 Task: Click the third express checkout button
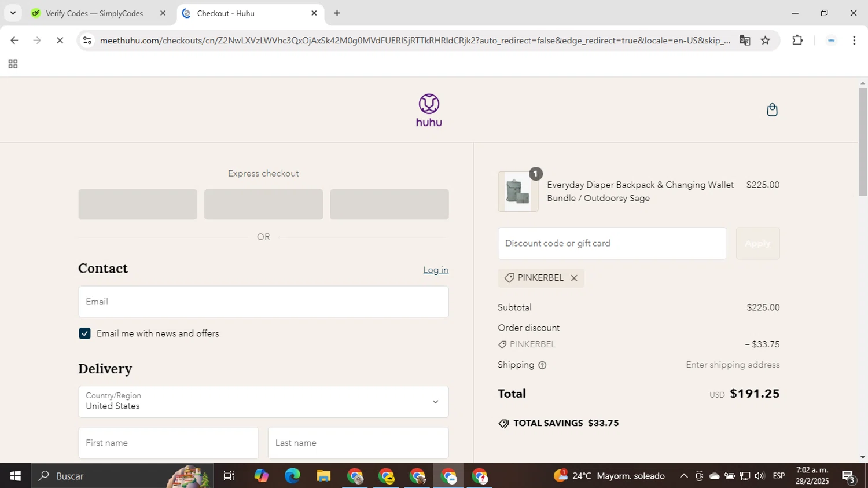pyautogui.click(x=389, y=204)
